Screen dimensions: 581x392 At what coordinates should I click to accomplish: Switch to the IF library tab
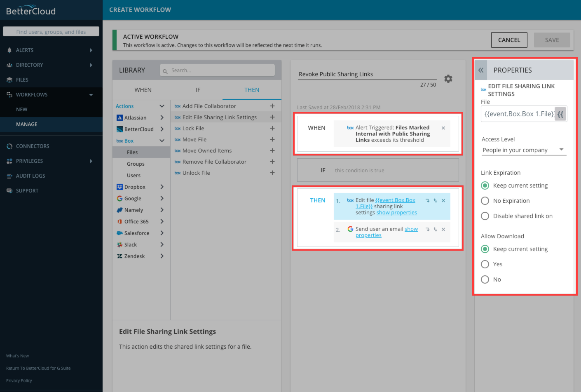(198, 90)
